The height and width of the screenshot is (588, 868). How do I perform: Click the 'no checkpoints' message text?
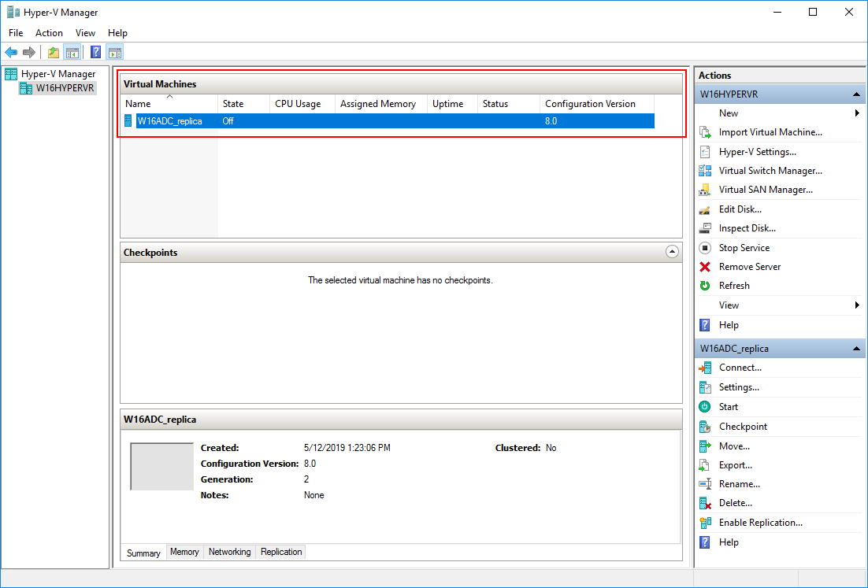tap(400, 280)
